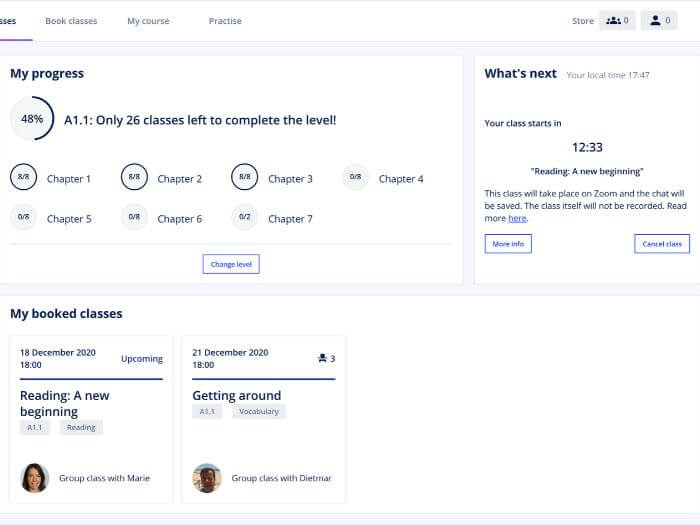
Task: Select Chapter 3 label
Action: 290,179
